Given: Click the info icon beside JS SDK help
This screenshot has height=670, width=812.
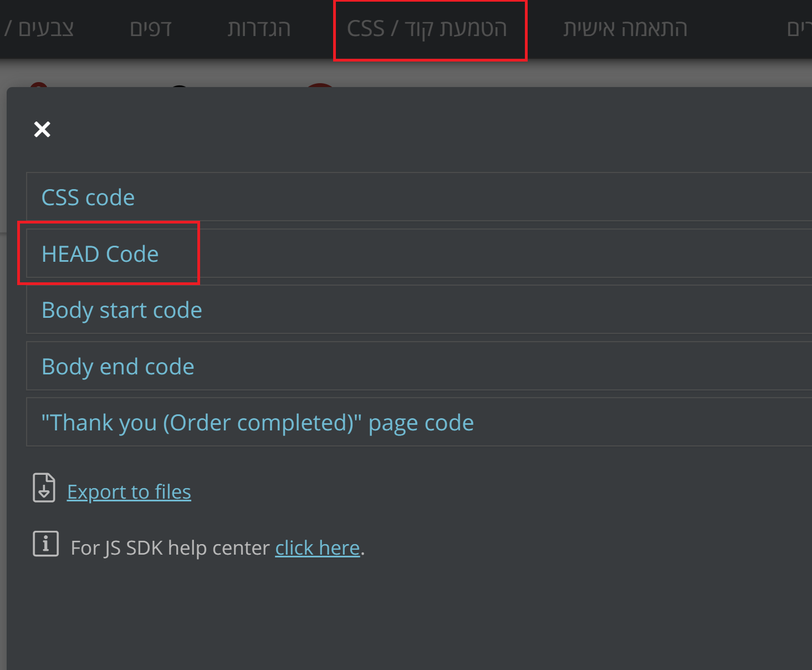Looking at the screenshot, I should click(45, 544).
